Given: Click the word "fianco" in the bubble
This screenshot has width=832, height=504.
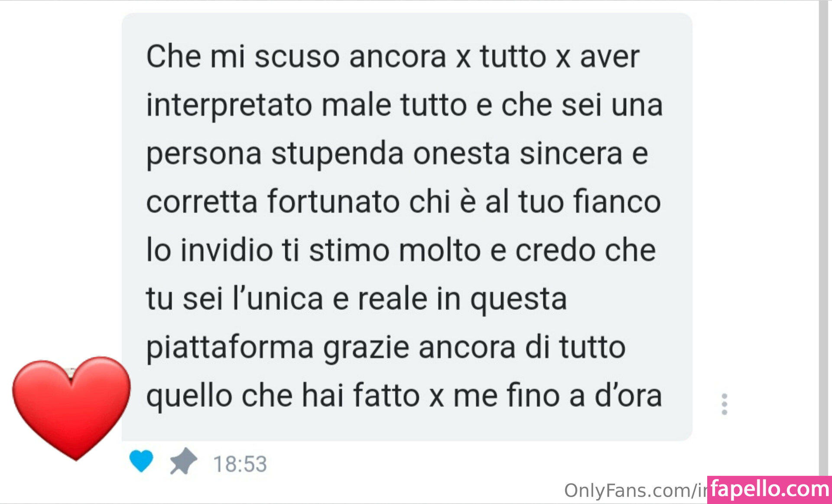Looking at the screenshot, I should 617,202.
